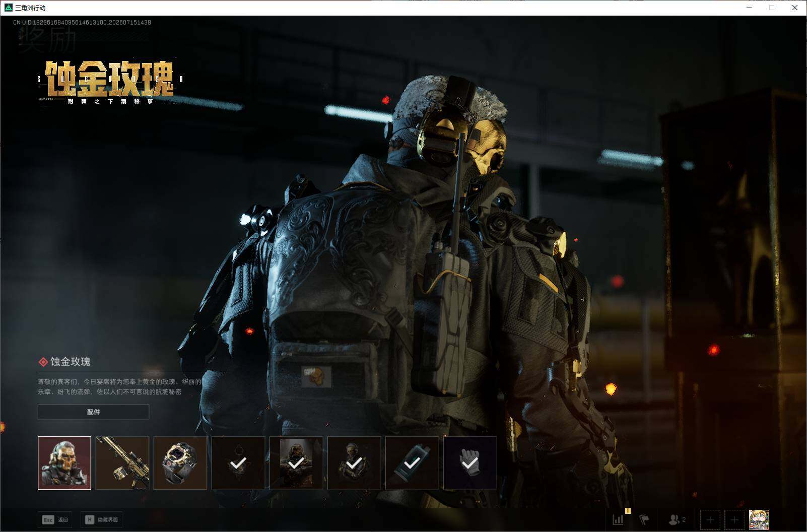
Task: Click the empty squad slot beside the friends icon
Action: pos(710,519)
